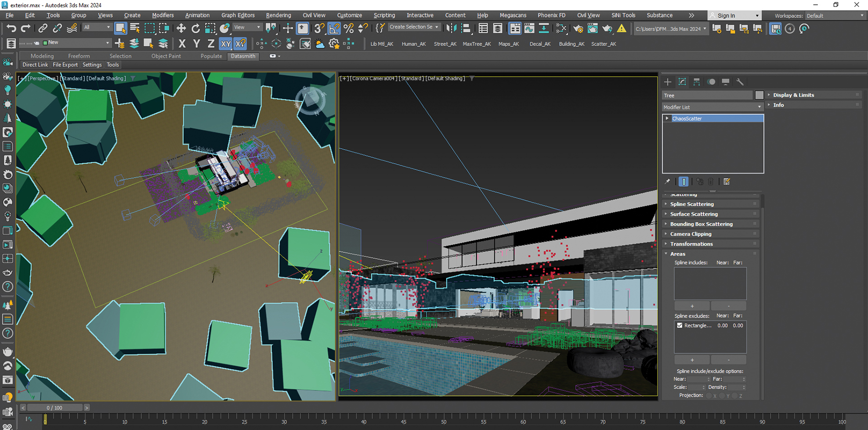Click the Configure Modifier Sets icon

(x=727, y=182)
